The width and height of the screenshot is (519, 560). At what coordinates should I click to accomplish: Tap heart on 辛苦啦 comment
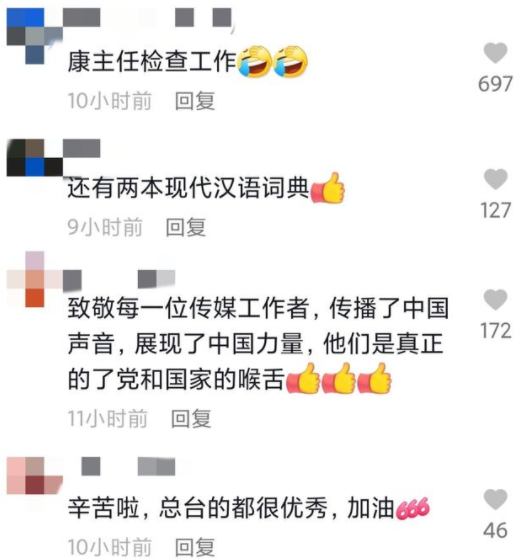pos(495,499)
